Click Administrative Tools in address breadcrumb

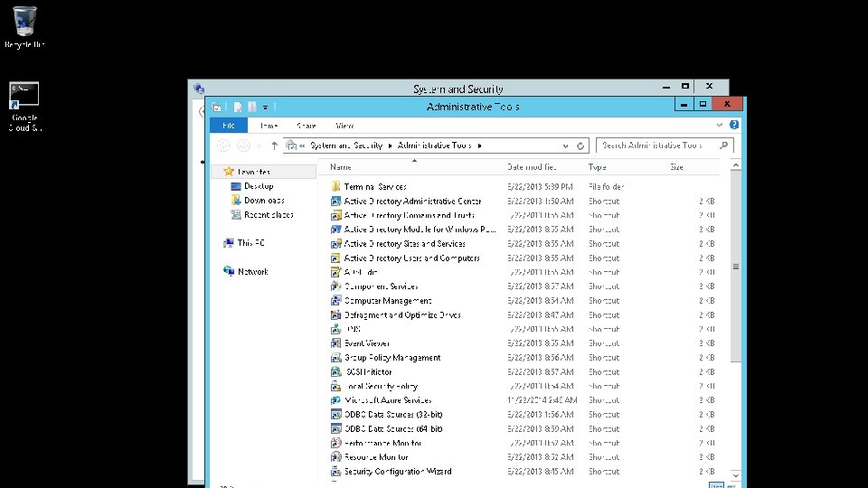pos(435,145)
